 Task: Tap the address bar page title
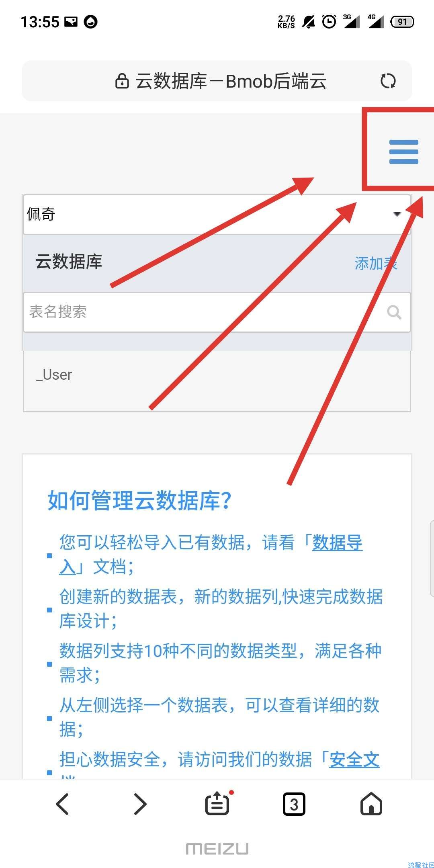pyautogui.click(x=231, y=81)
